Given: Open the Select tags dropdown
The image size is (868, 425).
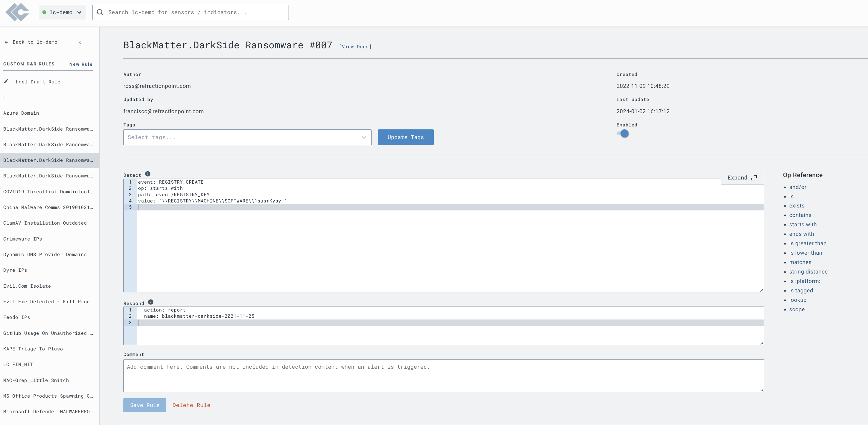Looking at the screenshot, I should point(243,137).
